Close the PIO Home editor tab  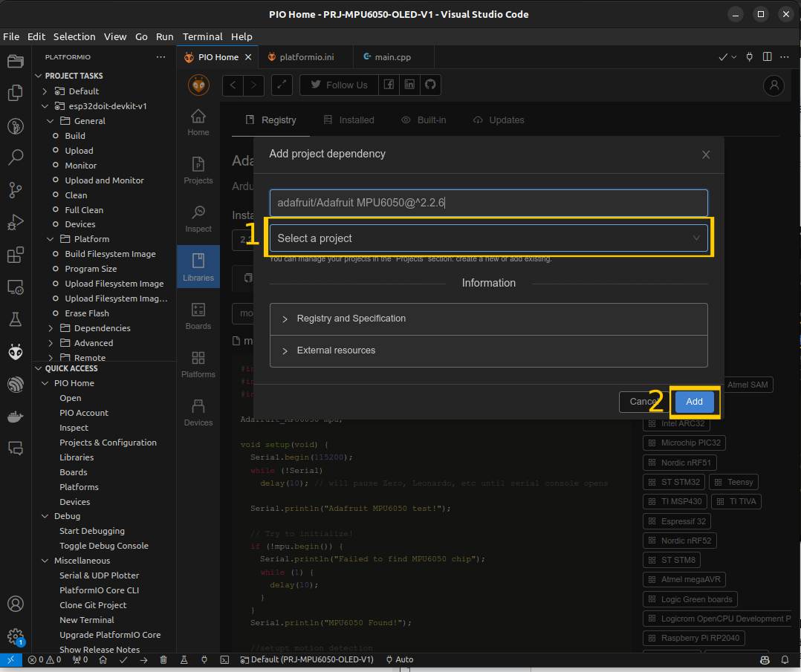pos(248,57)
